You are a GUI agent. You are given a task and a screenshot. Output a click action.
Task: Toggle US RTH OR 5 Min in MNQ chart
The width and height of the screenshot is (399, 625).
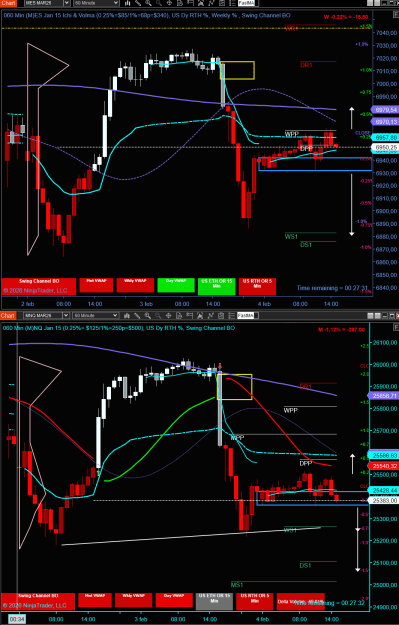tap(255, 601)
